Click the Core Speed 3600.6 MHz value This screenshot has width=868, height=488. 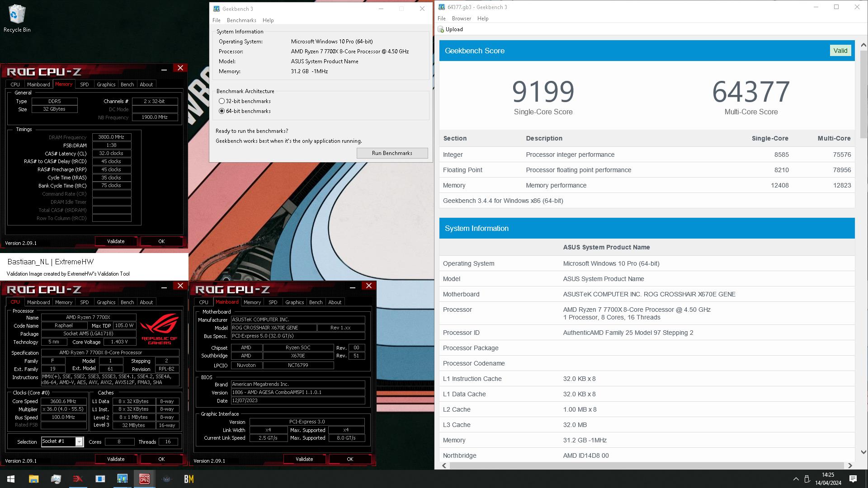click(x=63, y=401)
